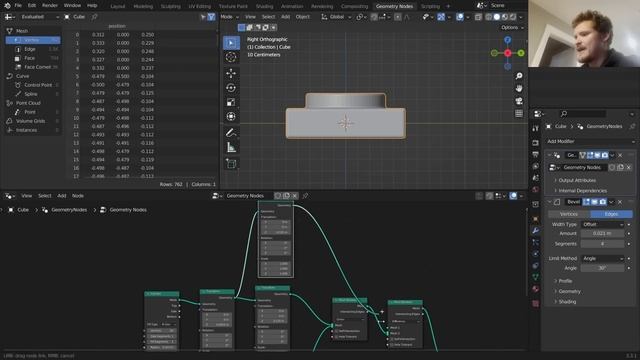The width and height of the screenshot is (640, 360).
Task: Open the Material properties tab icon
Action: point(536,289)
